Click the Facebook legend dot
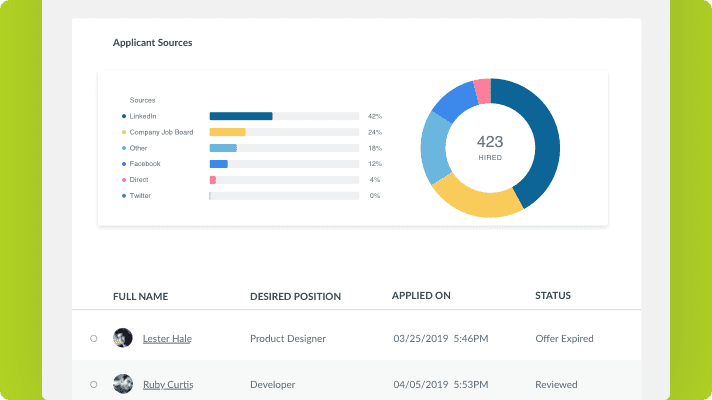Image resolution: width=712 pixels, height=400 pixels. coord(124,164)
